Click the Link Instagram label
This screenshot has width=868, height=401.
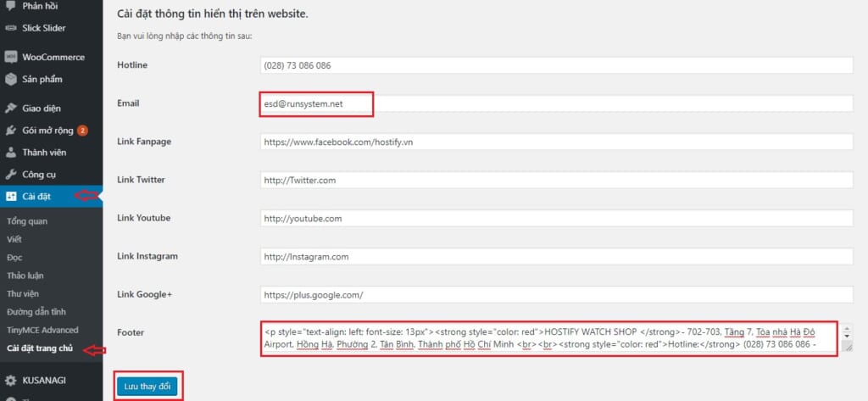[x=147, y=256]
